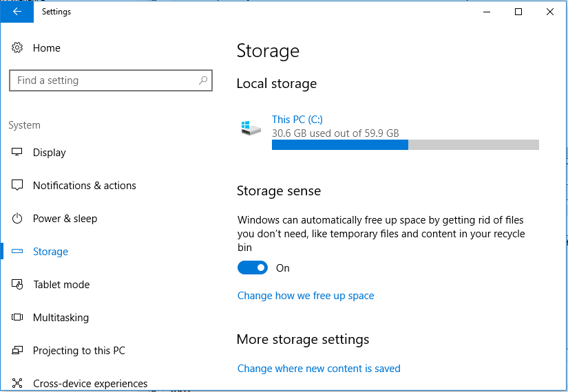Viewport: 568px width, 392px height.
Task: Click the Cross-device experiences icon
Action: pos(18,384)
